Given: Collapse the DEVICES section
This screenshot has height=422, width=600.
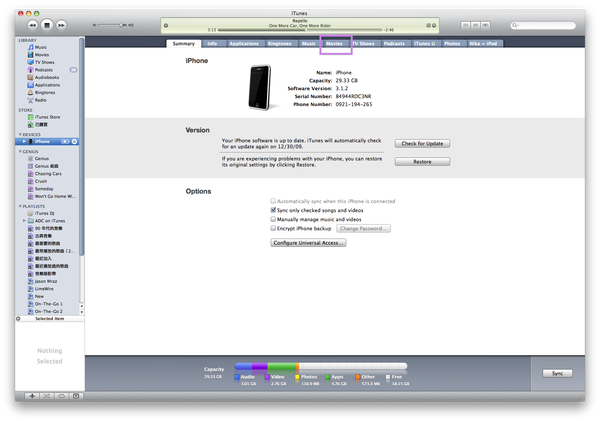Looking at the screenshot, I should click(20, 135).
